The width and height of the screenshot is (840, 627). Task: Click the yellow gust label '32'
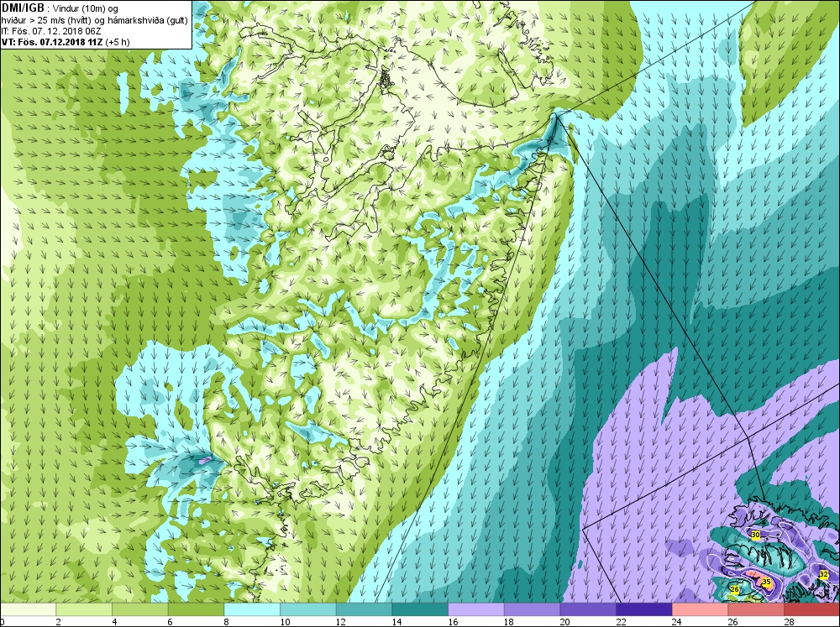tap(823, 574)
